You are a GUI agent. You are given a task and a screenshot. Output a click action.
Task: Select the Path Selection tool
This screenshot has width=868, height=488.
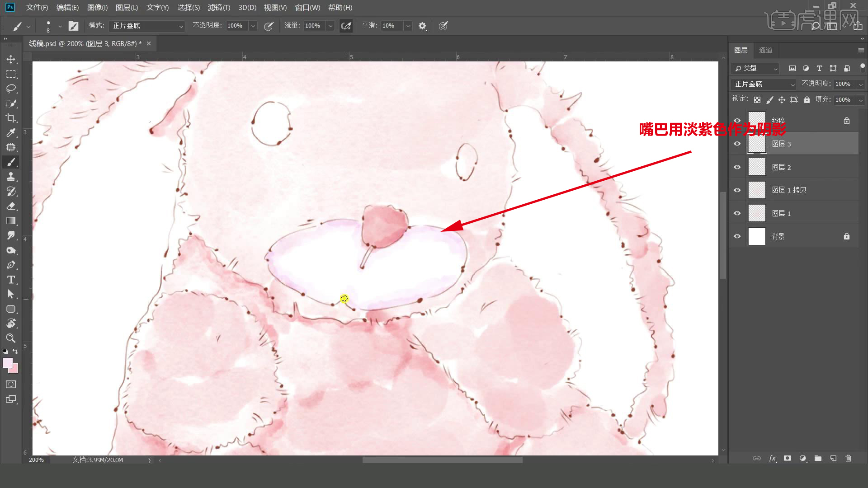(11, 294)
